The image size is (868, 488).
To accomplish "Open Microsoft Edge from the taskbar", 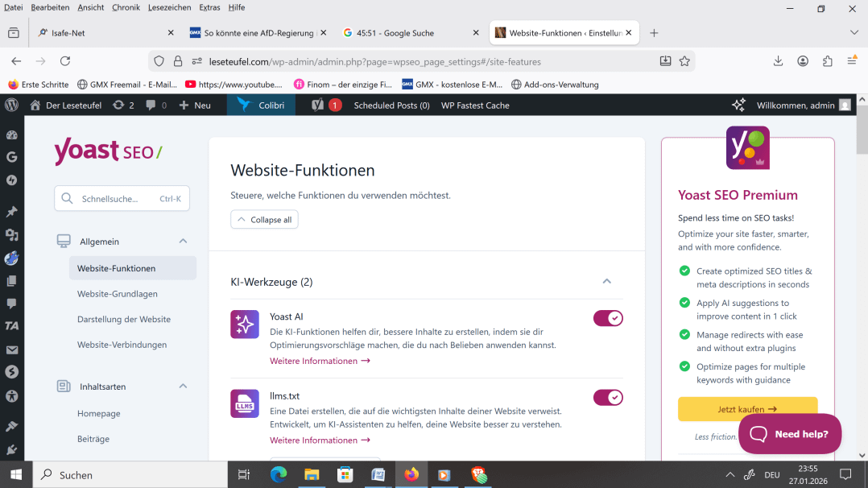I will point(279,474).
